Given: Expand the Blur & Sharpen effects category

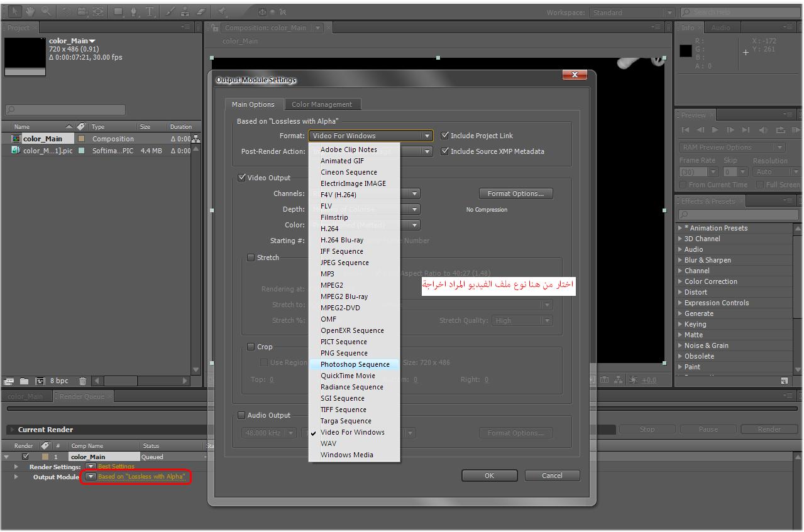Looking at the screenshot, I should coord(680,260).
